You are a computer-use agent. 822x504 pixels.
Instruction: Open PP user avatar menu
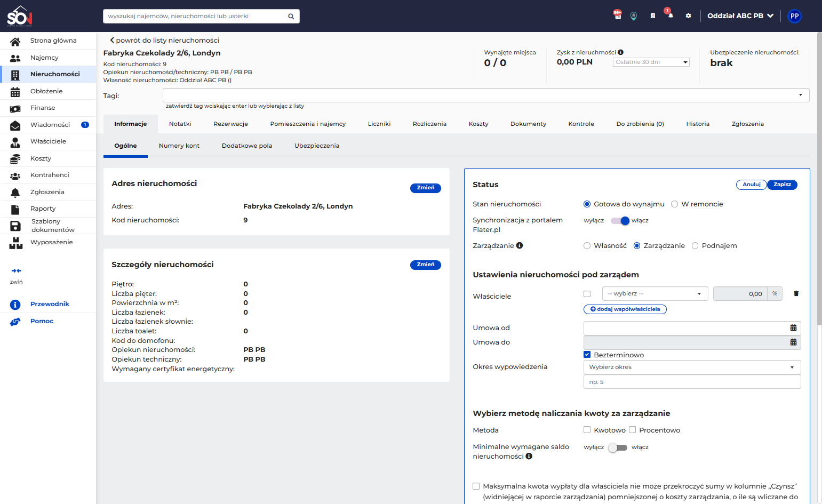[794, 16]
